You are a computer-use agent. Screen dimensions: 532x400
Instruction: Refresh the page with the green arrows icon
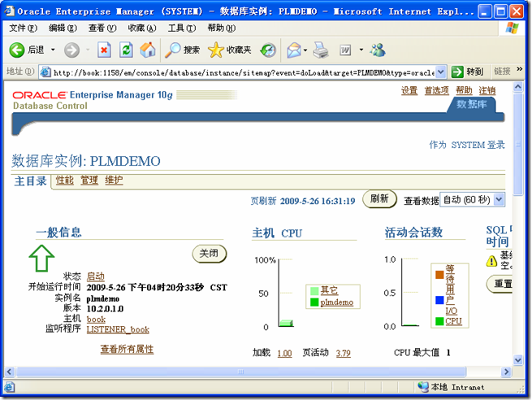[x=126, y=50]
